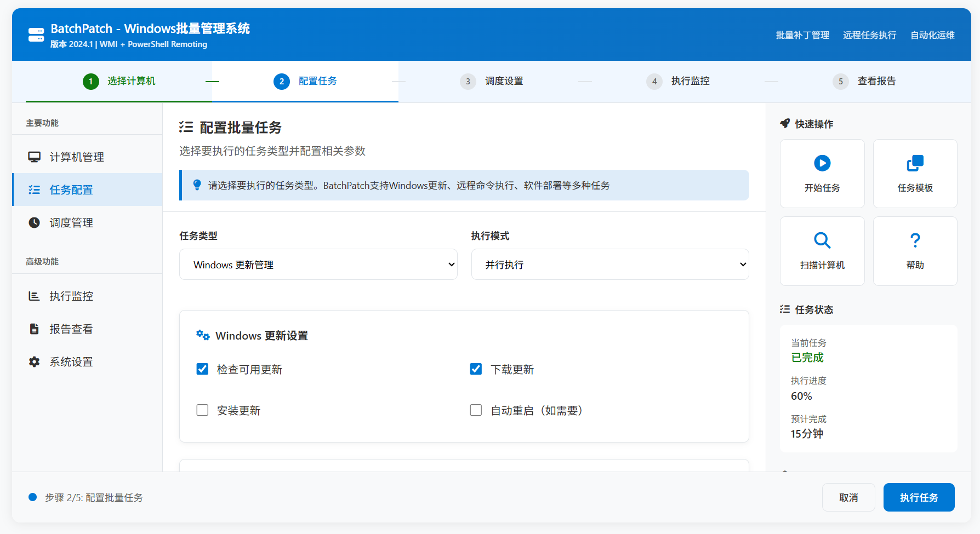
Task: Switch to the 执行监控 step tab
Action: pos(678,82)
